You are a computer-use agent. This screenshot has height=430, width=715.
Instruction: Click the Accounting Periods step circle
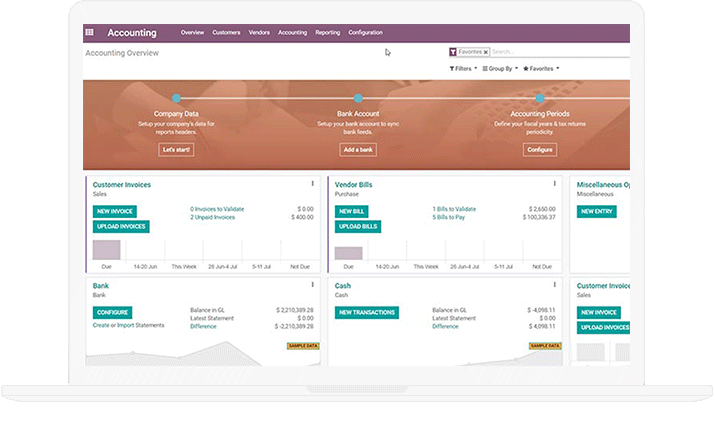tap(539, 98)
